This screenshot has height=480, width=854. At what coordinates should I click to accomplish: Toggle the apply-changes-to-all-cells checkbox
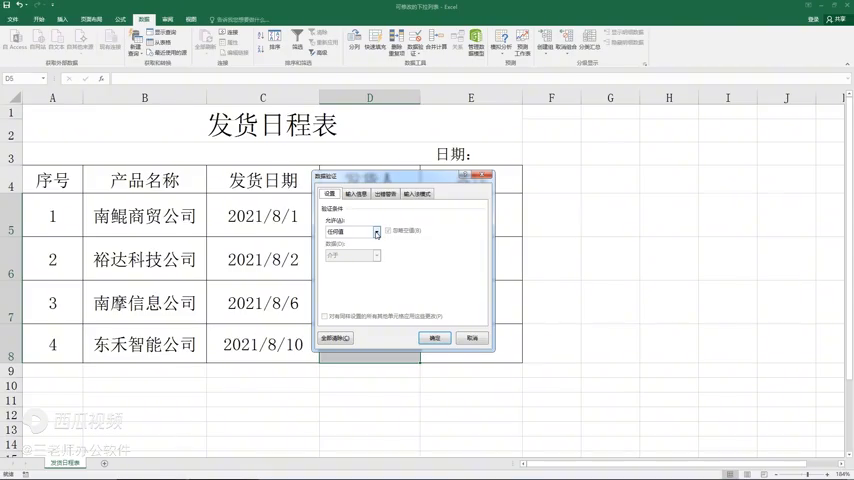point(325,316)
